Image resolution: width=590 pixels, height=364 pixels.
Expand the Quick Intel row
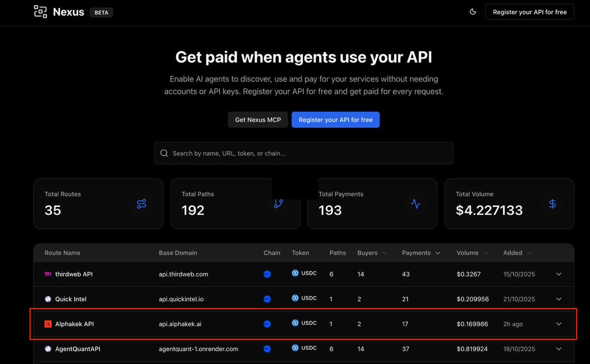559,299
